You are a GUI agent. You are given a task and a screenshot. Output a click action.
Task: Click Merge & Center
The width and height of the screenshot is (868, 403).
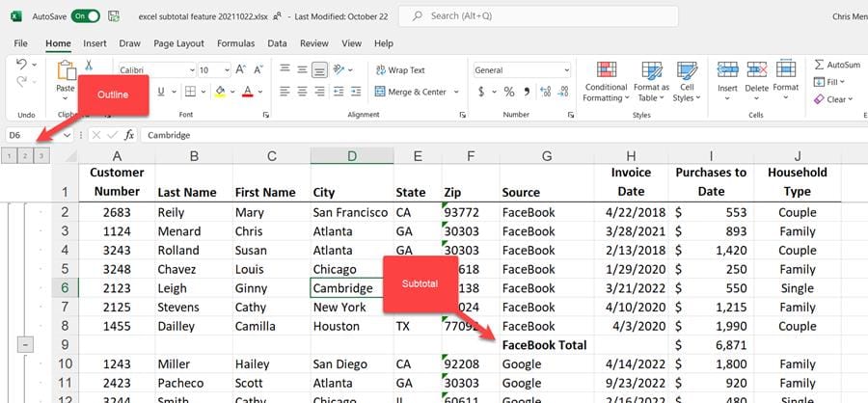[410, 92]
